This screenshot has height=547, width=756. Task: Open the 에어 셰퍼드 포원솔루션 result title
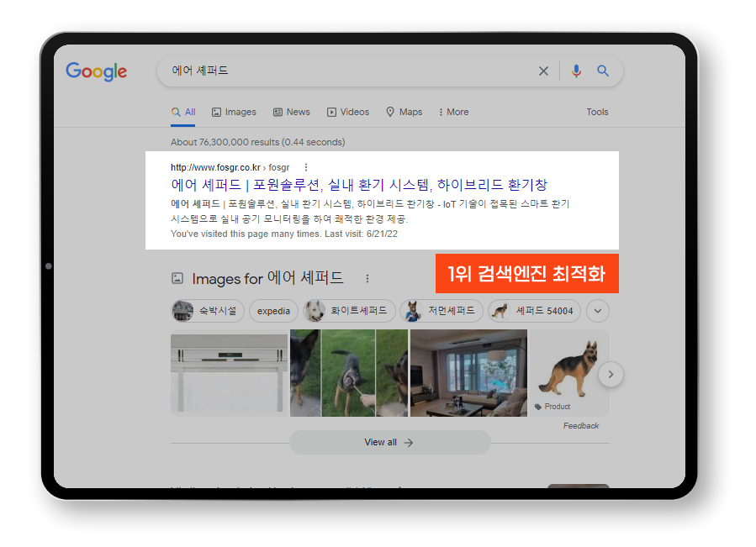pyautogui.click(x=359, y=185)
